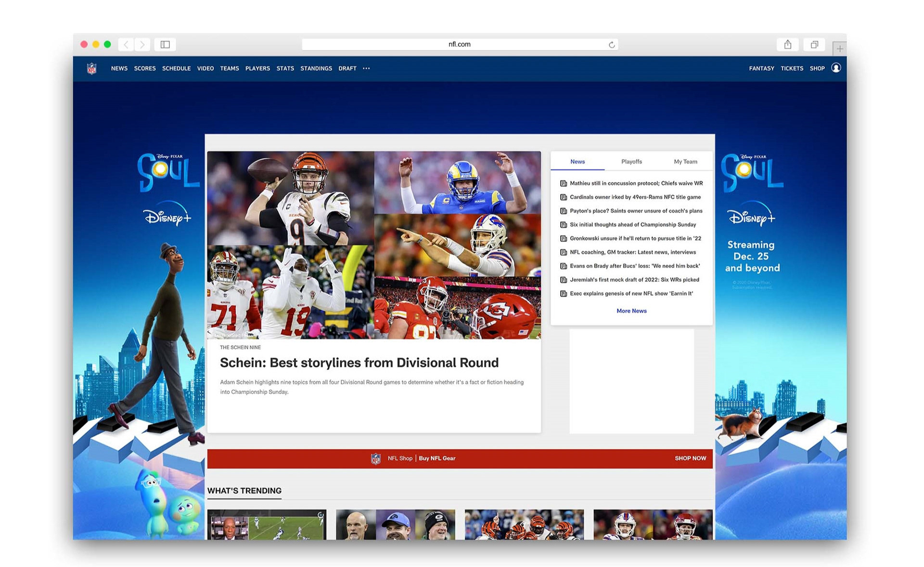Click the article icon beside Evans on Brady
The width and height of the screenshot is (924, 567).
pos(563,266)
